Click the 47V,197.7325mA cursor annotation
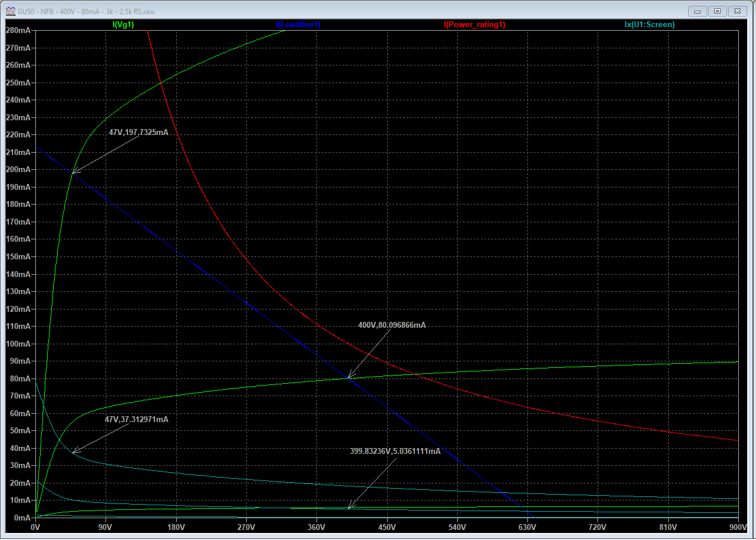The height and width of the screenshot is (540, 756). coord(138,133)
